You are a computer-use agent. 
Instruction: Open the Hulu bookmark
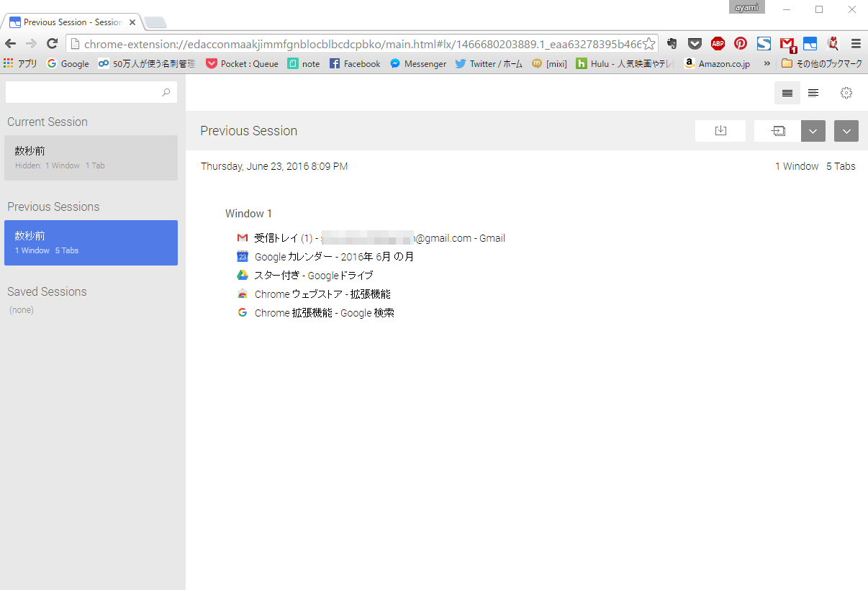click(625, 63)
